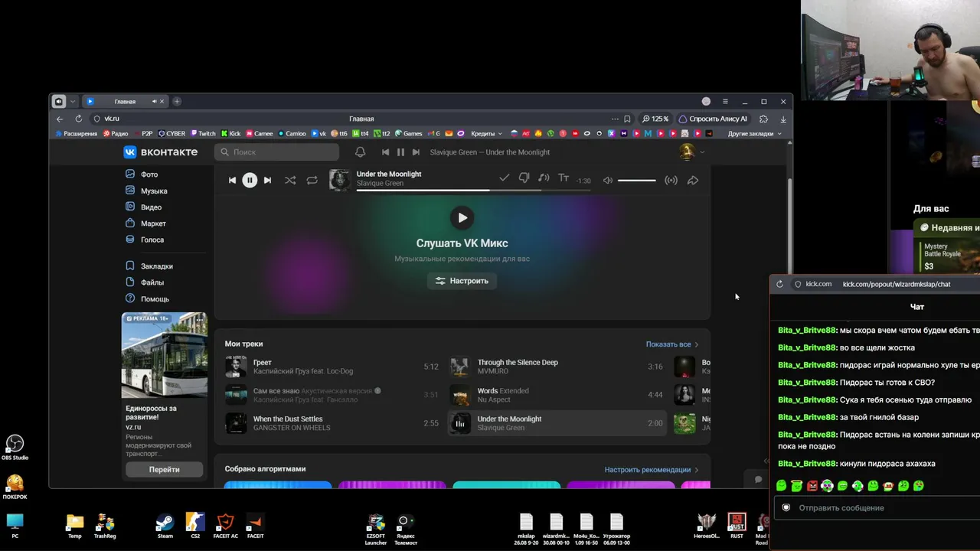Open OBS Studio desktop shortcut
Screen dimensions: 980x551
(15, 448)
